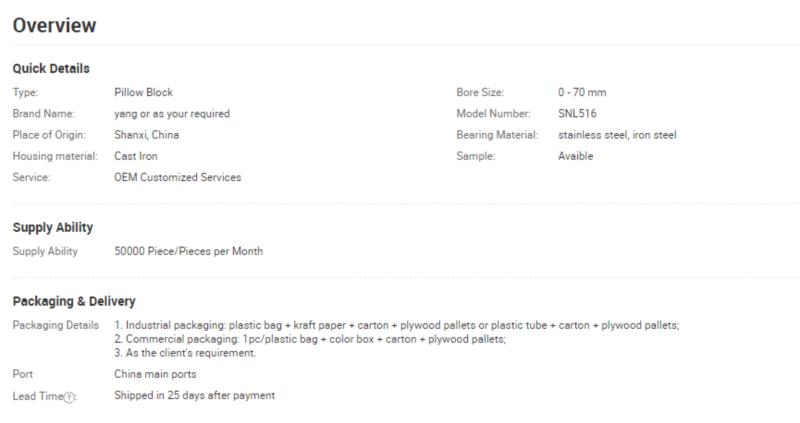
Task: Click the Pillow Block type value
Action: coord(143,92)
